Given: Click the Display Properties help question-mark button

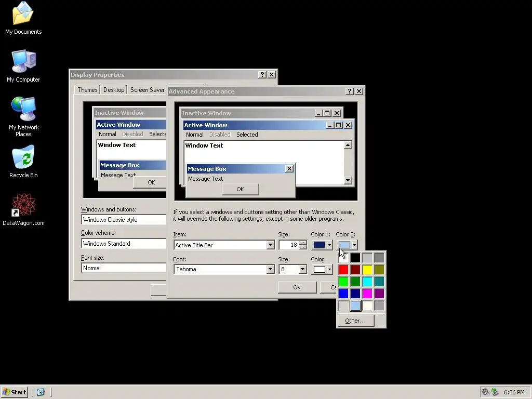Looking at the screenshot, I should 262,75.
